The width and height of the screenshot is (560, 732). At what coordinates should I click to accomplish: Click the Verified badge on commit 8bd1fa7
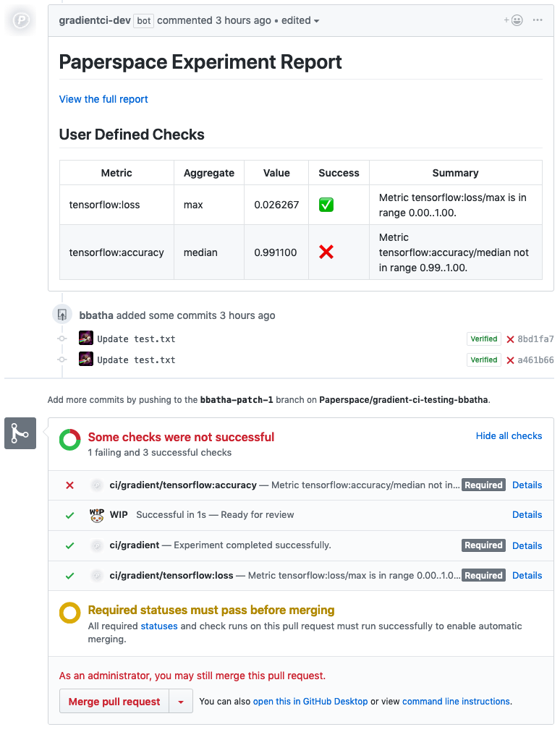coord(483,339)
